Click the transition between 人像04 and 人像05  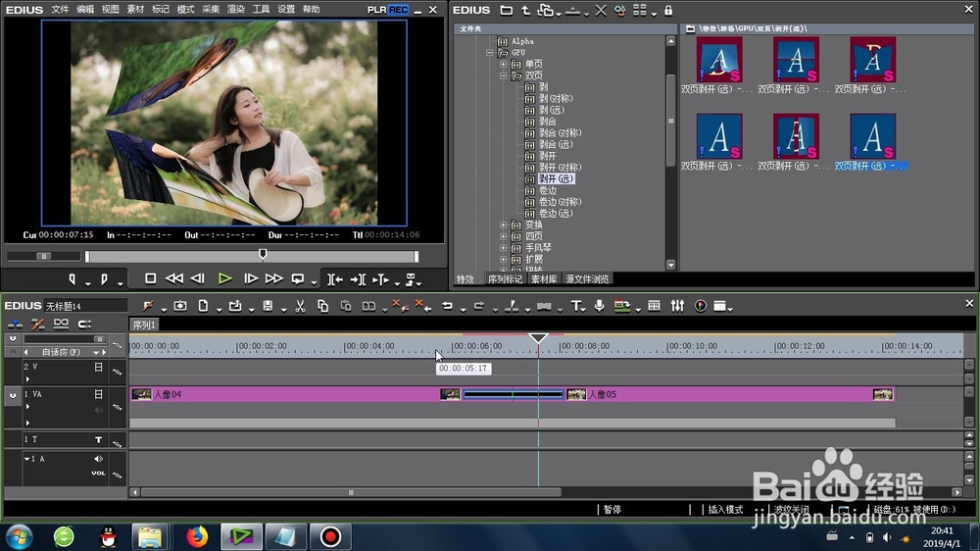[x=514, y=395]
